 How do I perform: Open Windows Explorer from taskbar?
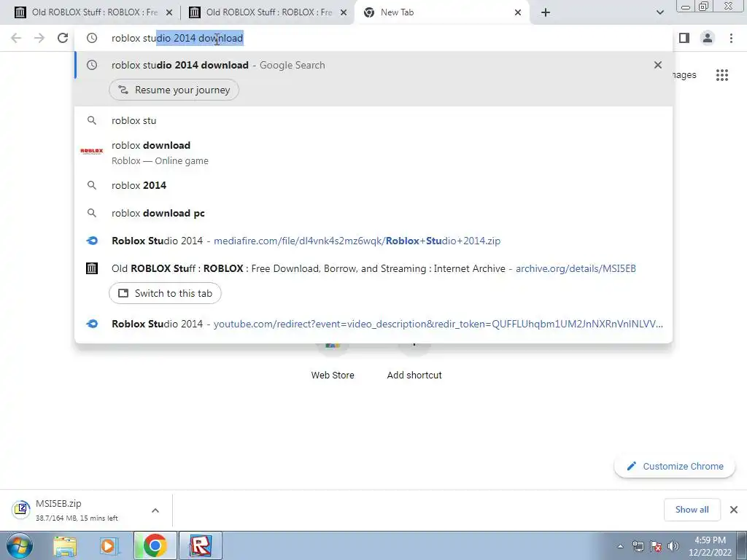65,545
